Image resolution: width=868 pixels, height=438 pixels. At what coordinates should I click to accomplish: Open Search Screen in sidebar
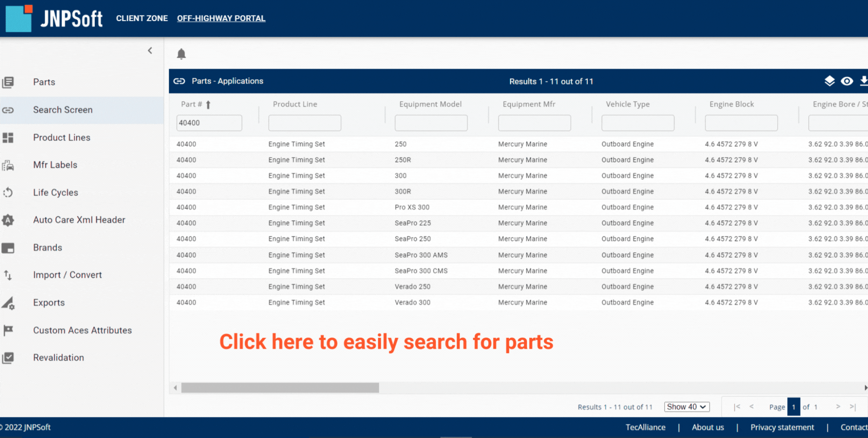(x=63, y=110)
